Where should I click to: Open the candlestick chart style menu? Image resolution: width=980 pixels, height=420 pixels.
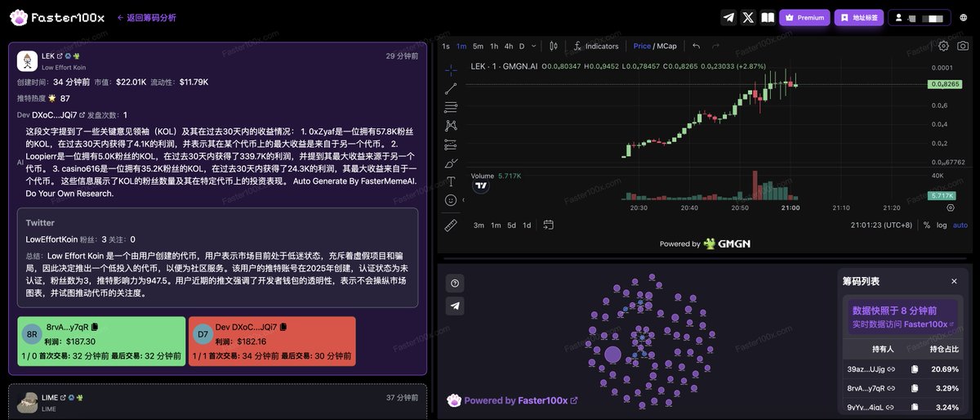(554, 47)
